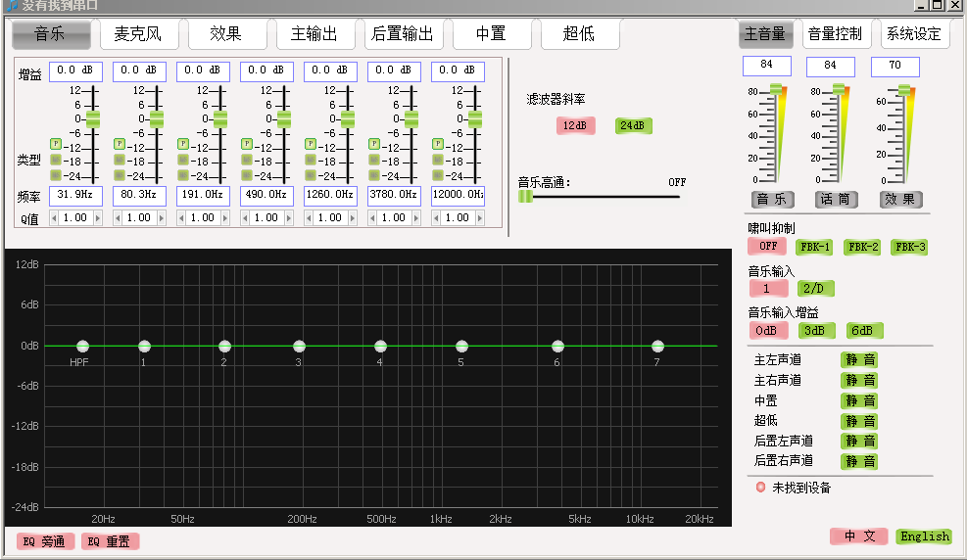Set music input gain to 3dB
Image resolution: width=967 pixels, height=560 pixels.
[x=815, y=331]
